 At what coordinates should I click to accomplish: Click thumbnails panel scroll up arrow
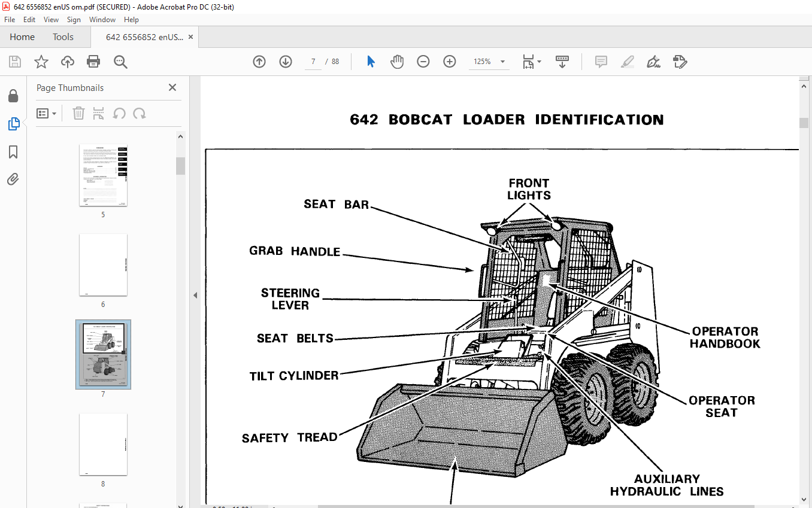[180, 136]
